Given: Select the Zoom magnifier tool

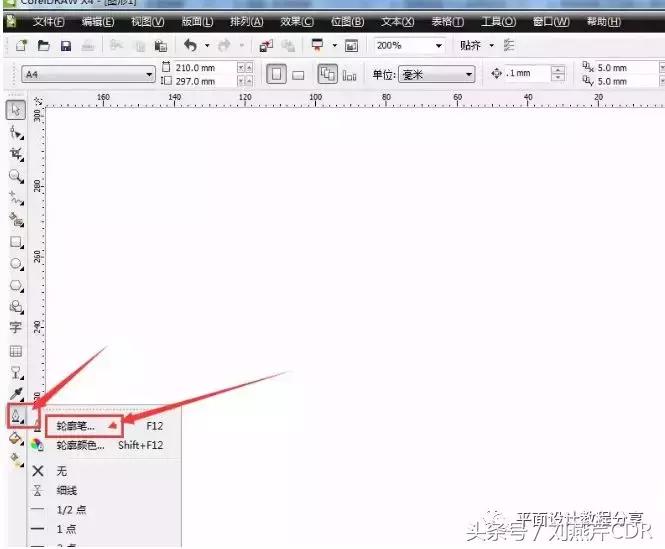Looking at the screenshot, I should [16, 176].
